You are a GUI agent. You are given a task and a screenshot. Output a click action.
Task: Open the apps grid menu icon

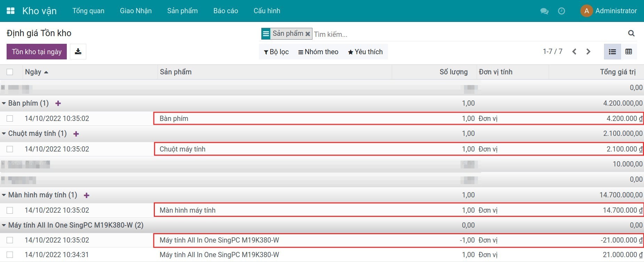(10, 11)
